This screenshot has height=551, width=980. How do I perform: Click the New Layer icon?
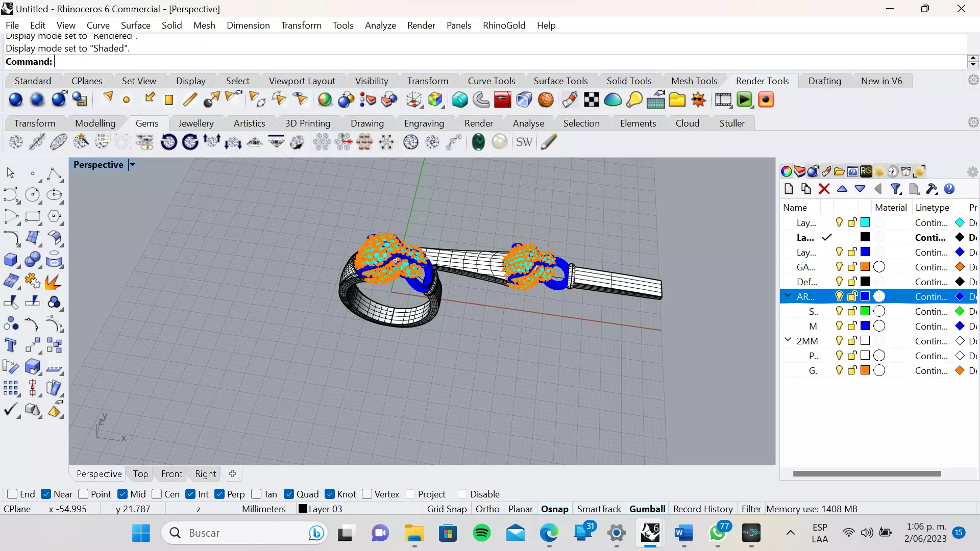click(x=789, y=189)
